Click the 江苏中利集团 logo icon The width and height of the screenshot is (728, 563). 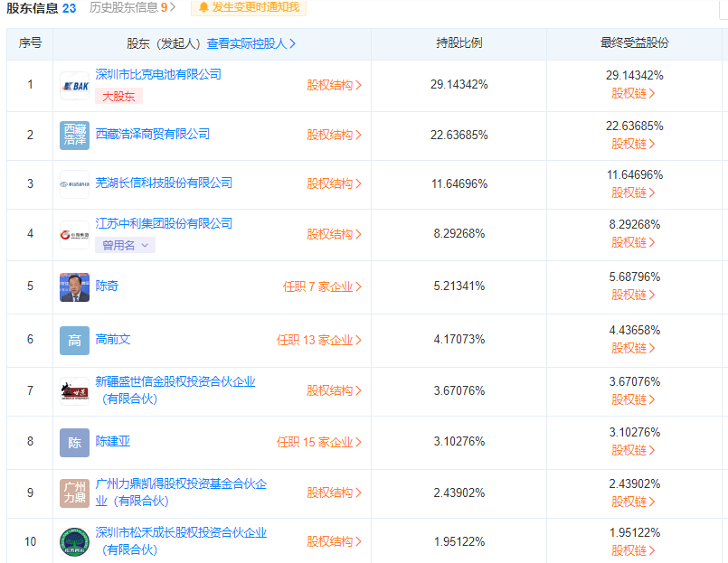(x=74, y=235)
